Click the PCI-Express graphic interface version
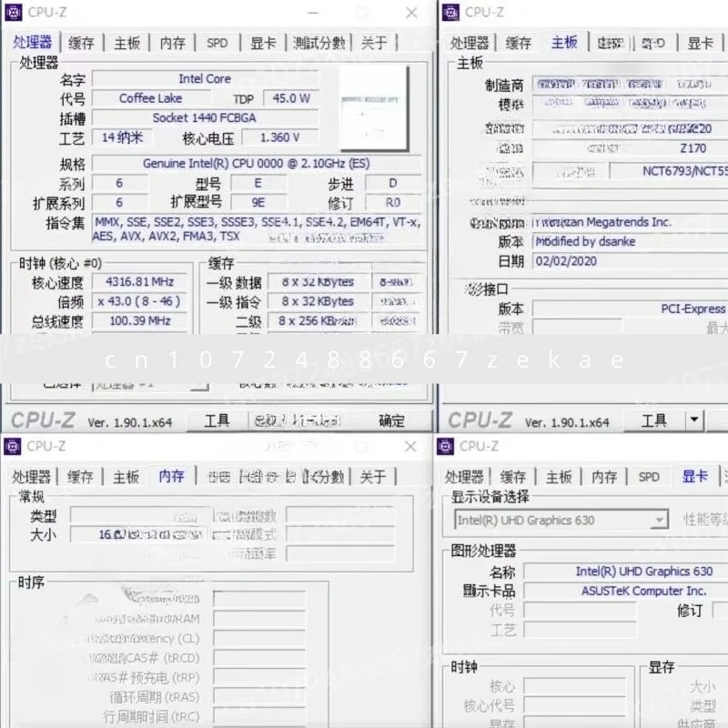 click(x=630, y=308)
